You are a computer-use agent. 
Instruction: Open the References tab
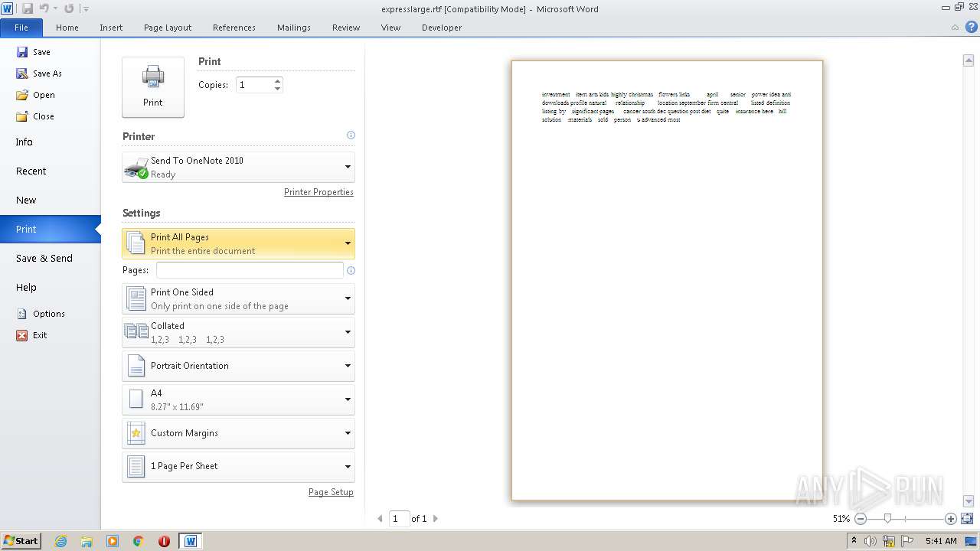point(234,28)
